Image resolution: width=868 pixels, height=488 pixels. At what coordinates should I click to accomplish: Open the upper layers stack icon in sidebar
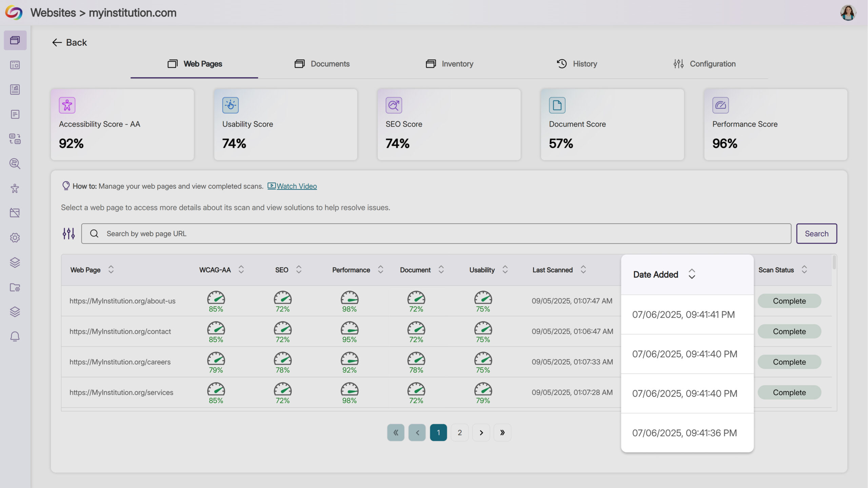15,262
